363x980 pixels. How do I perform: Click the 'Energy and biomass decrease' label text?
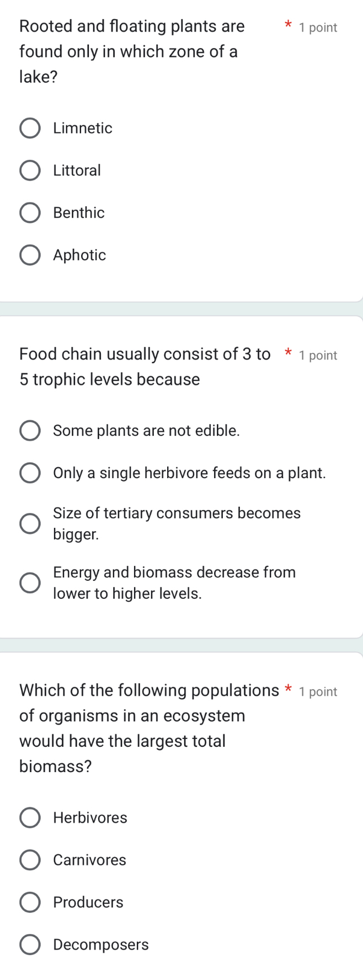coord(174,583)
